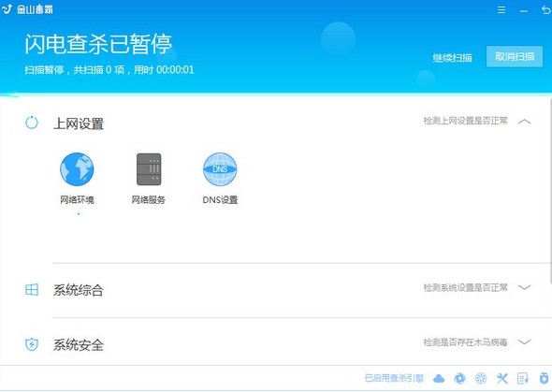The height and width of the screenshot is (392, 552).
Task: Click the 检测上网设置是否正常 description
Action: [465, 121]
